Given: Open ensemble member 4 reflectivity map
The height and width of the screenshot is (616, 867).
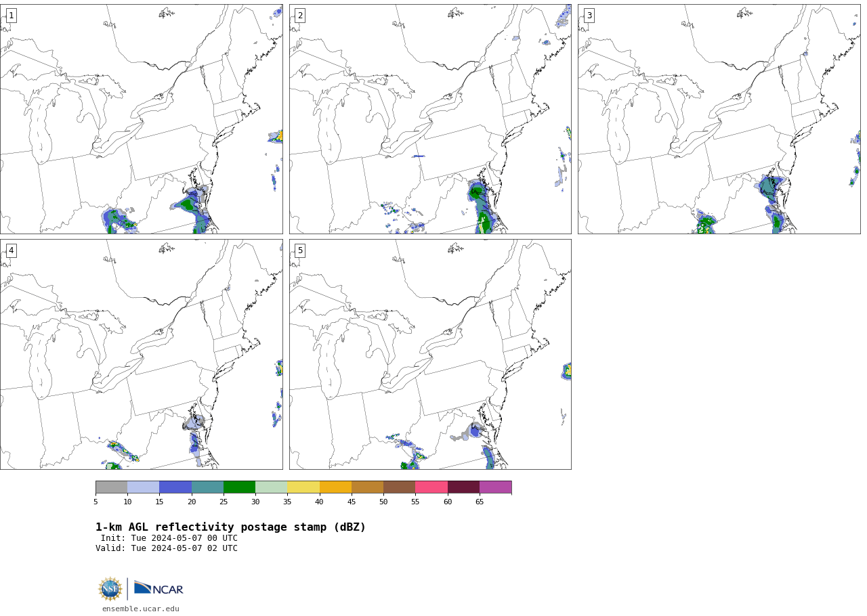Looking at the screenshot, I should pos(141,354).
